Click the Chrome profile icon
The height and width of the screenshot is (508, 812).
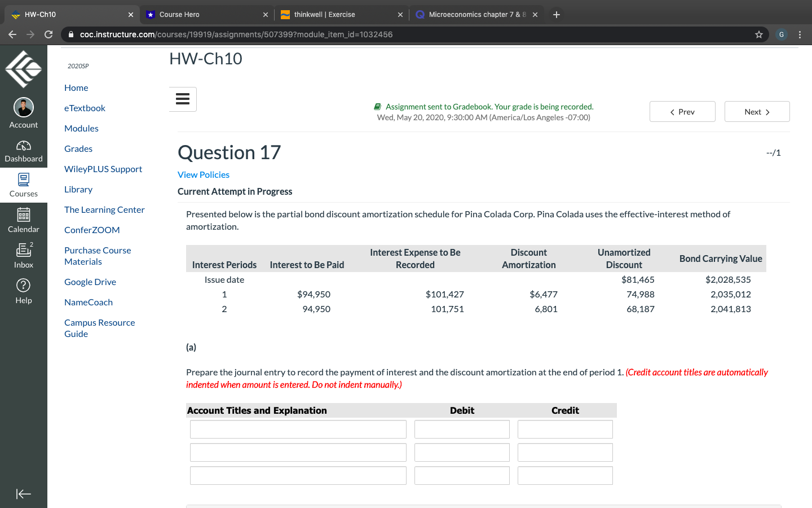781,34
